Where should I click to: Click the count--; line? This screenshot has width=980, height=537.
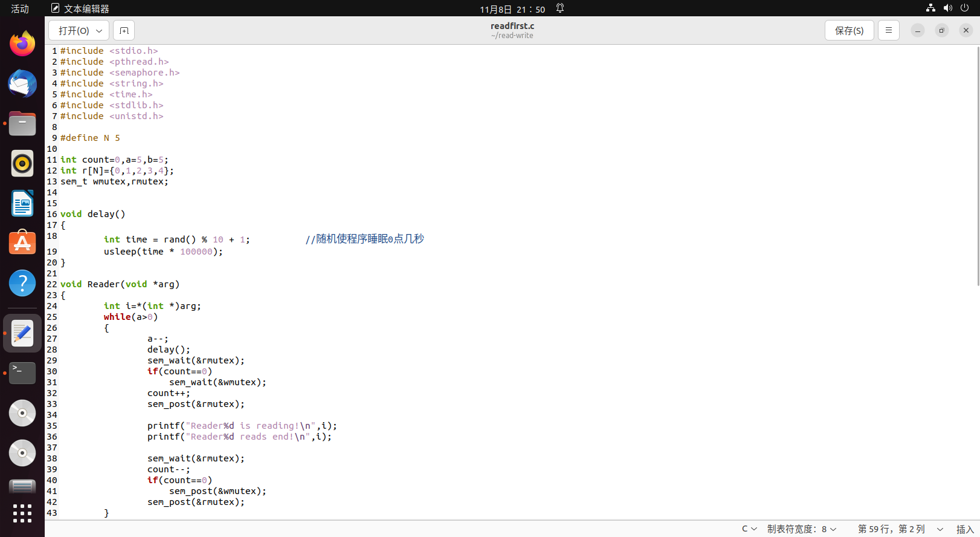tap(169, 469)
